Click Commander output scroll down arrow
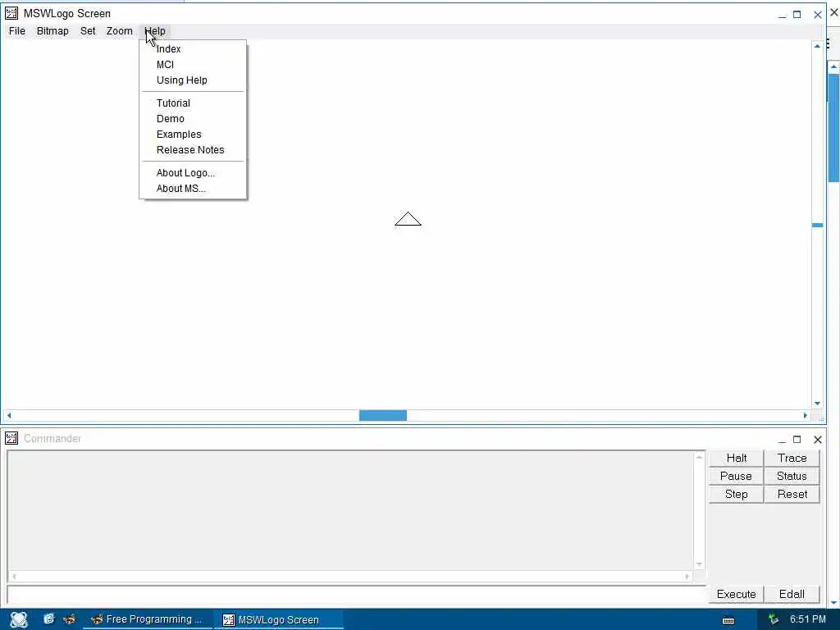This screenshot has height=630, width=840. pos(699,564)
